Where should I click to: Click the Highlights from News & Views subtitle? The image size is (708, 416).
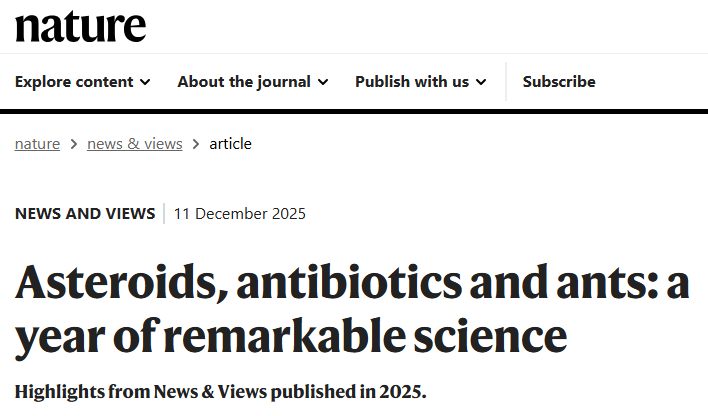tap(220, 391)
